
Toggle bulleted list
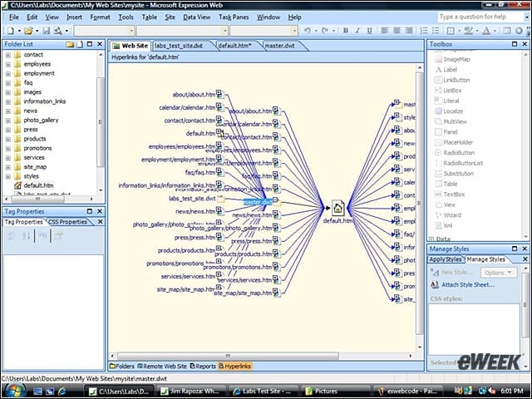[436, 31]
